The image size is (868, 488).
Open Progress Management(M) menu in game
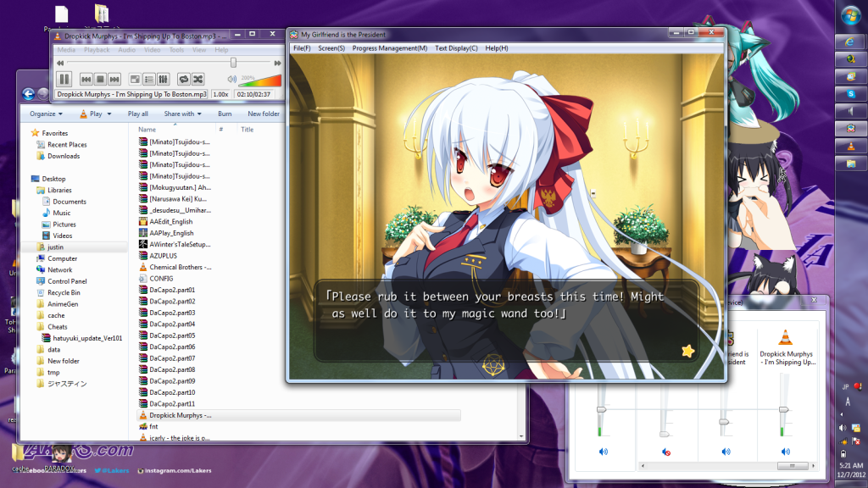[390, 48]
